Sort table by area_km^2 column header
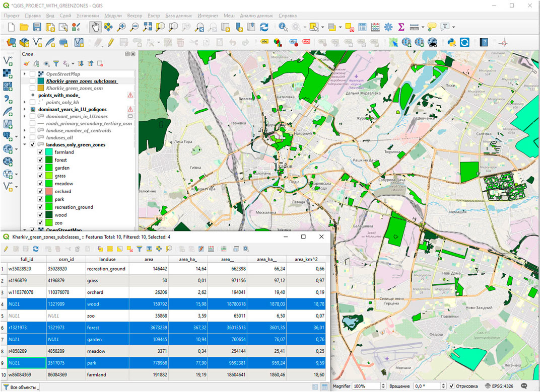 coord(306,260)
